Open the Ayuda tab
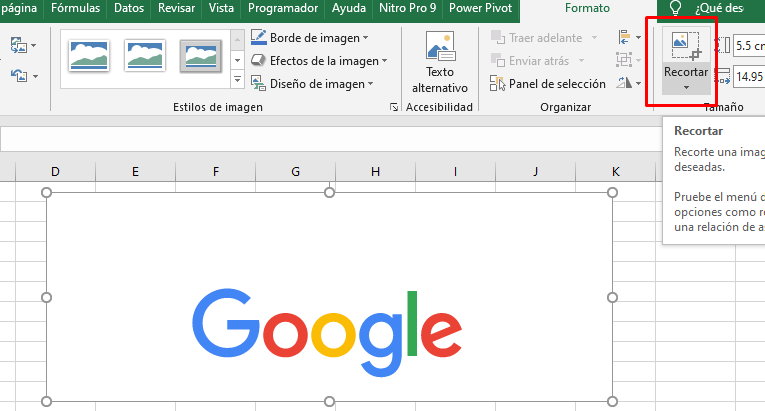 [348, 8]
